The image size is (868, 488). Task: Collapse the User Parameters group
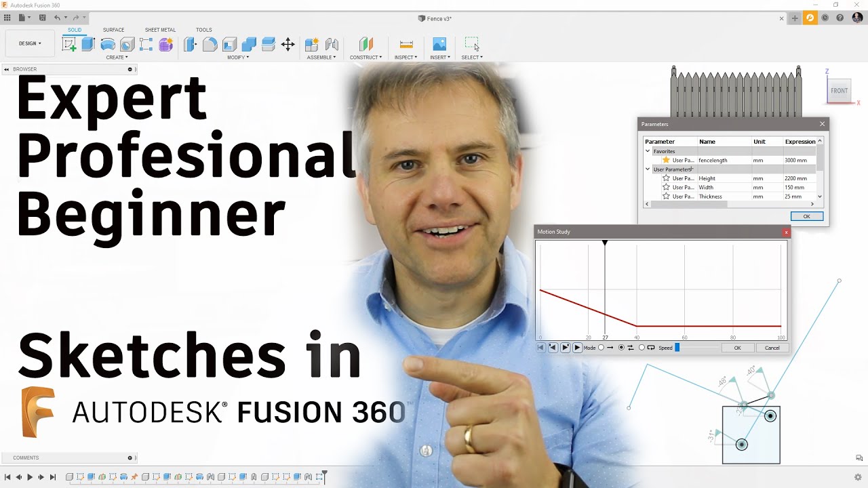(x=648, y=169)
